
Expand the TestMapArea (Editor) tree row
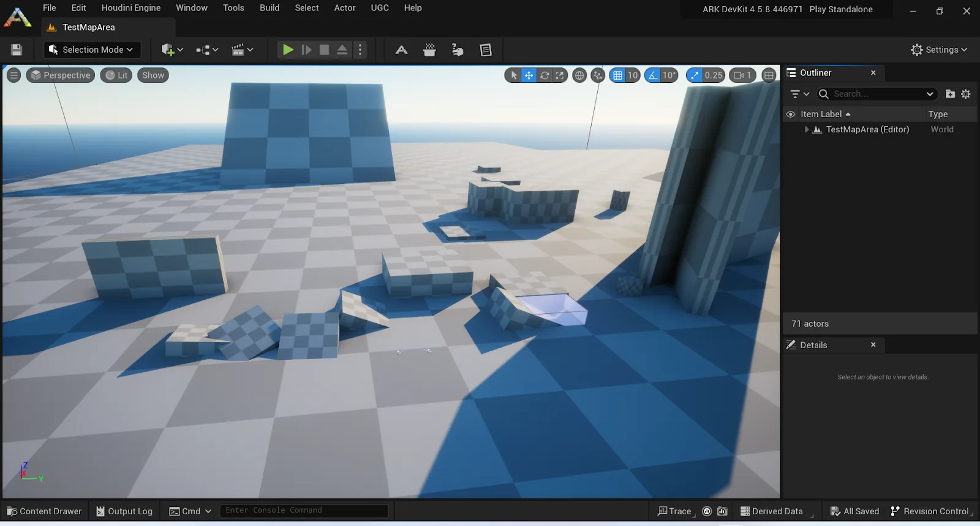pos(807,129)
